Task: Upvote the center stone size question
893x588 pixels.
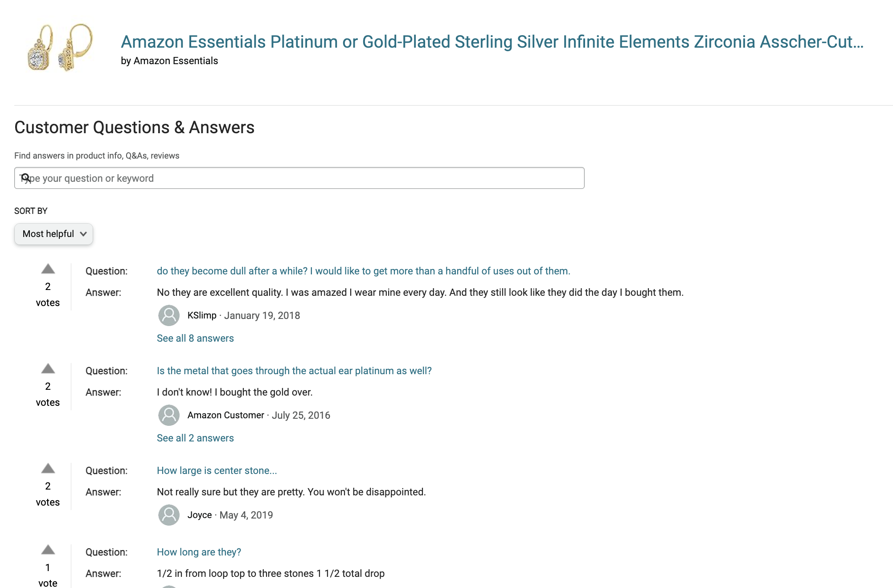Action: tap(48, 469)
